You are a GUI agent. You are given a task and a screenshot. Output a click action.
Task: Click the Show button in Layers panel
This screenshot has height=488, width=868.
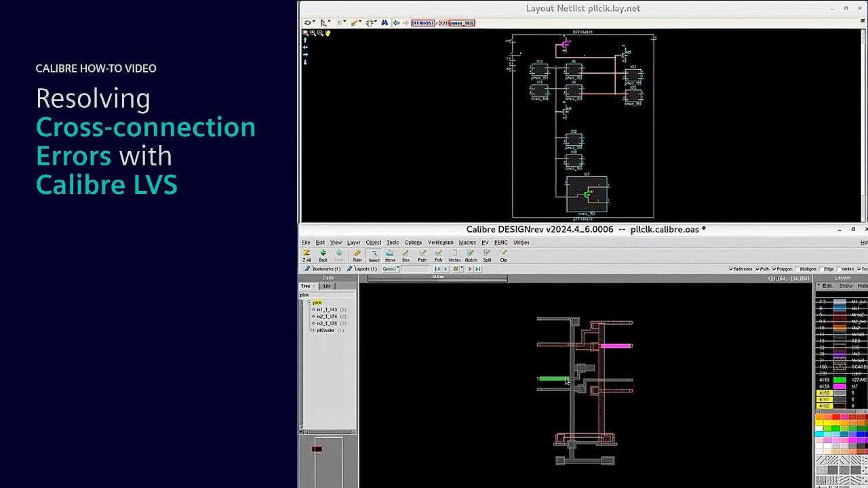click(x=846, y=286)
